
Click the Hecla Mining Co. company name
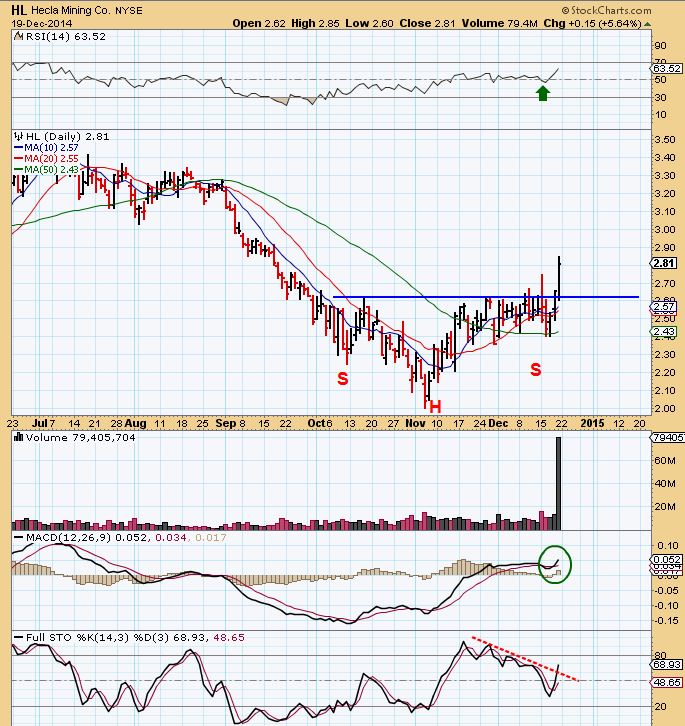pyautogui.click(x=71, y=10)
